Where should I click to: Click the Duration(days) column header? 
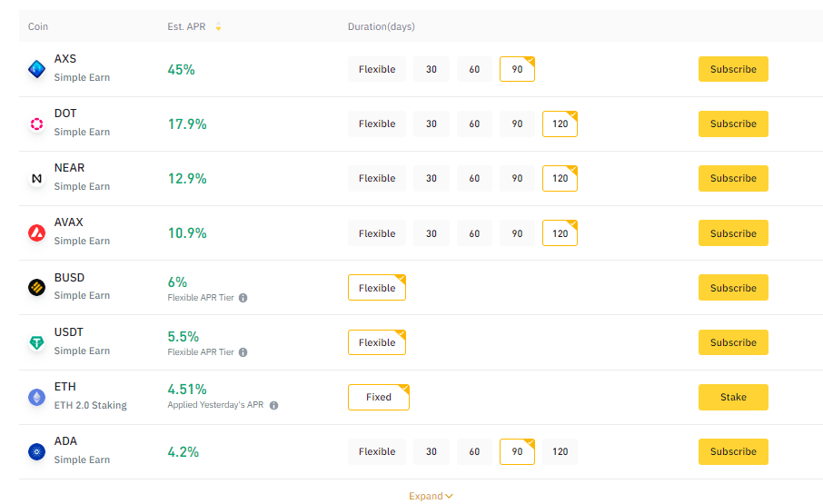(x=381, y=26)
